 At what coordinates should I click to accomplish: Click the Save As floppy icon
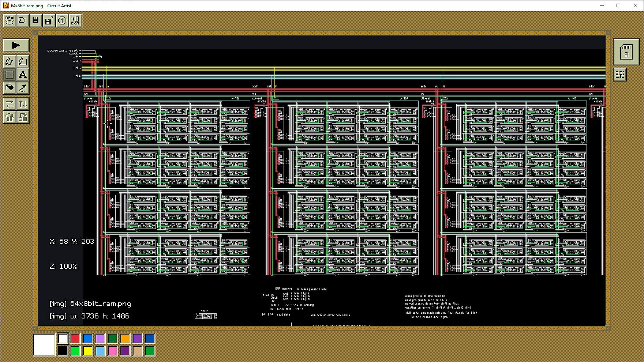pos(49,20)
